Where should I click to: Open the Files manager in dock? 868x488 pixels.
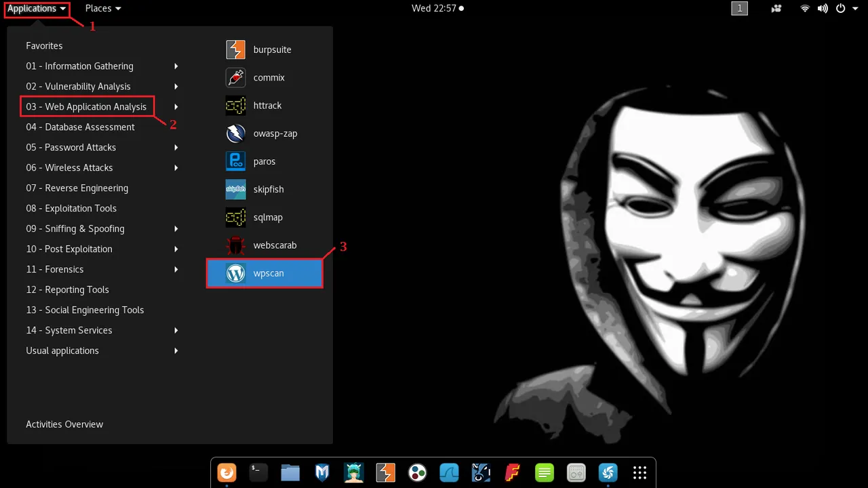(290, 472)
